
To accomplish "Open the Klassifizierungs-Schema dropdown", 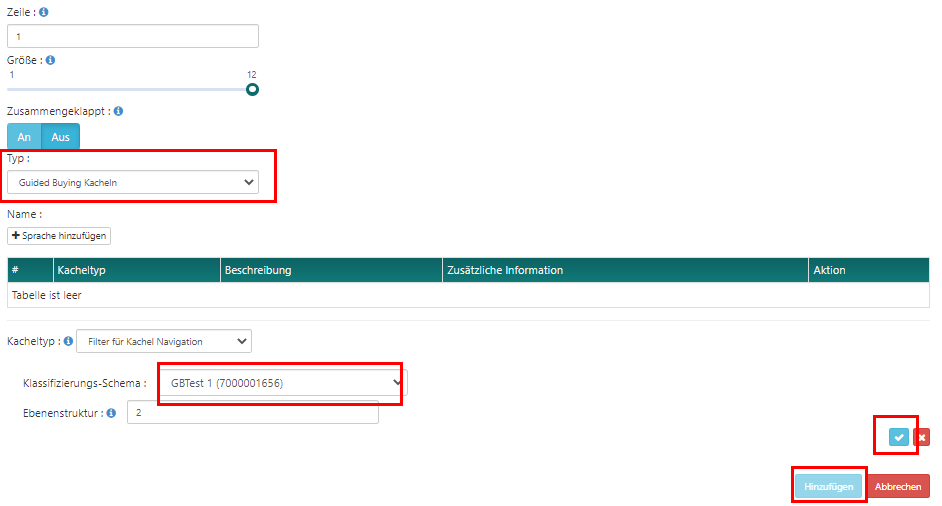I will point(284,383).
